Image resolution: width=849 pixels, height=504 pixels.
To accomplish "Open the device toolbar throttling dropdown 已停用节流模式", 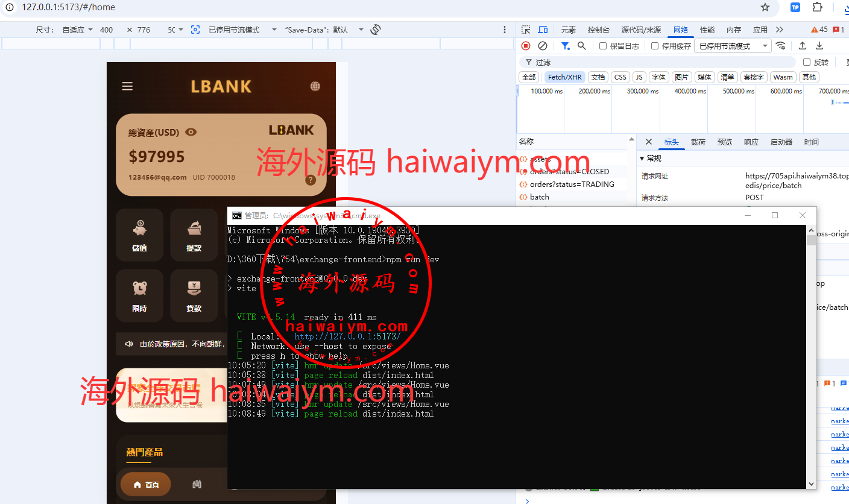I will pos(242,30).
